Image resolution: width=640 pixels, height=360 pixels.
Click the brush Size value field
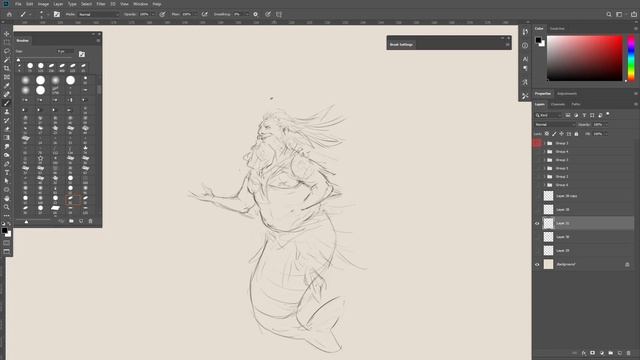click(x=65, y=51)
